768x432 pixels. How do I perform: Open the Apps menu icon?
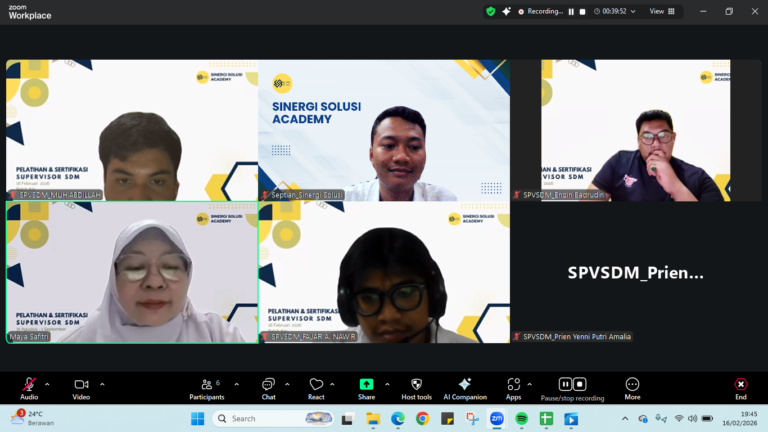(x=513, y=385)
